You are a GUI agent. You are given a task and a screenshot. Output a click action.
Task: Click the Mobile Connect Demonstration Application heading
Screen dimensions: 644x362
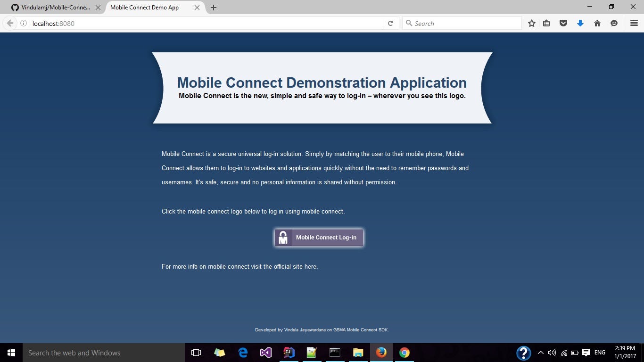point(322,82)
